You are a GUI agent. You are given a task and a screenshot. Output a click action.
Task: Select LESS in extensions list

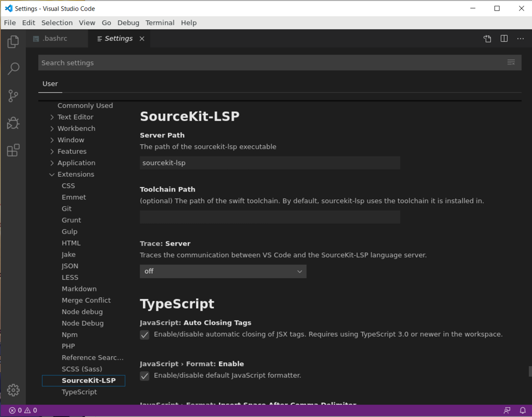tap(70, 277)
